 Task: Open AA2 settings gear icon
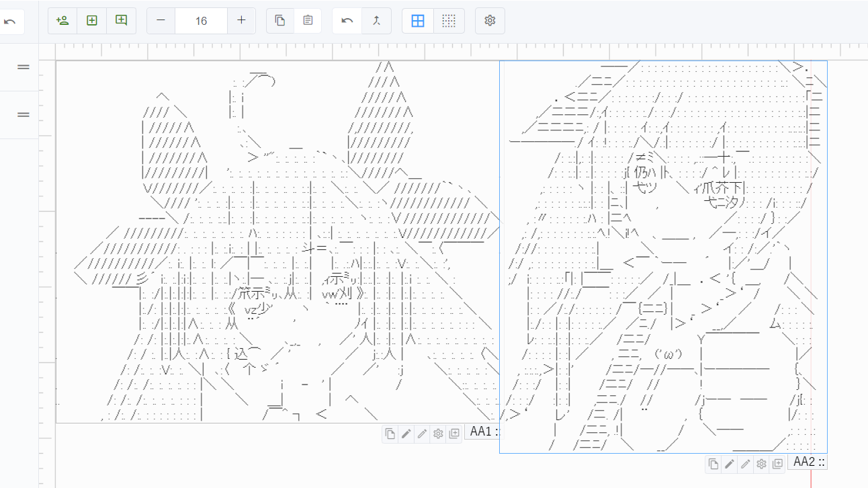(x=761, y=463)
